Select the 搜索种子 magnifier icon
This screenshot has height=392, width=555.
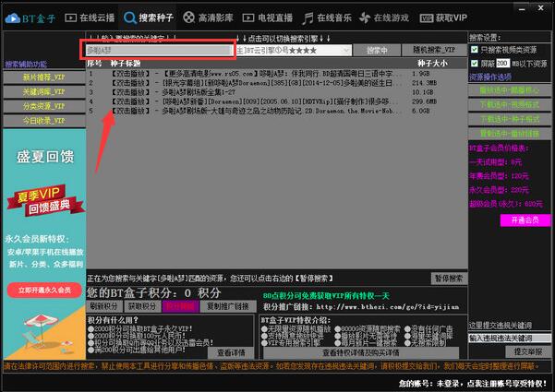click(130, 18)
